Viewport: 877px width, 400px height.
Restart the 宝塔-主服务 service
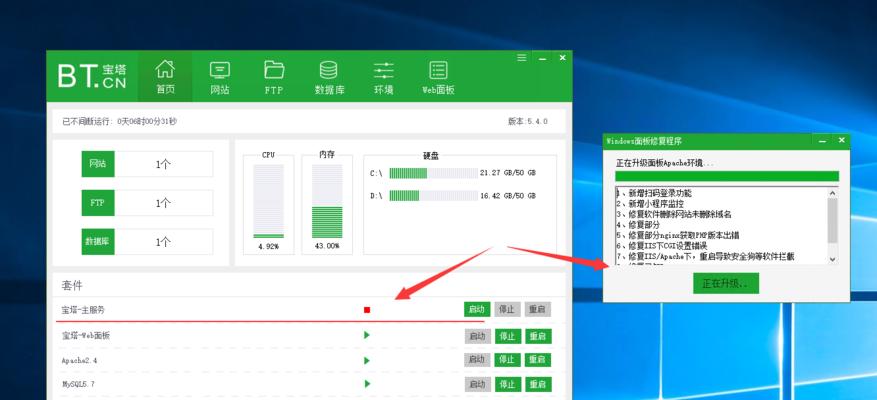point(537,309)
